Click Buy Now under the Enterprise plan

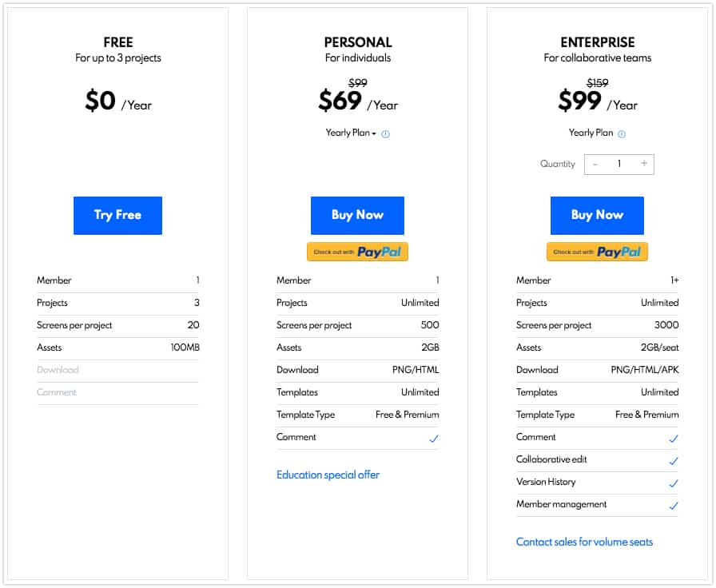click(597, 216)
